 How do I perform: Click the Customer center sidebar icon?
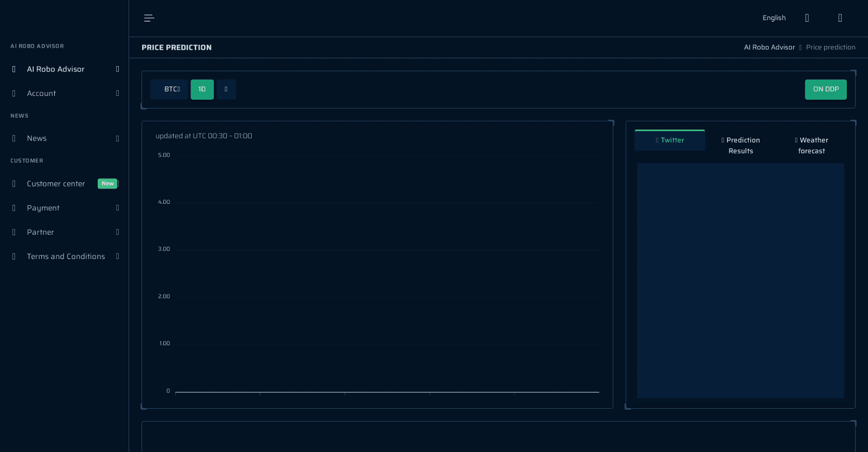click(x=14, y=184)
